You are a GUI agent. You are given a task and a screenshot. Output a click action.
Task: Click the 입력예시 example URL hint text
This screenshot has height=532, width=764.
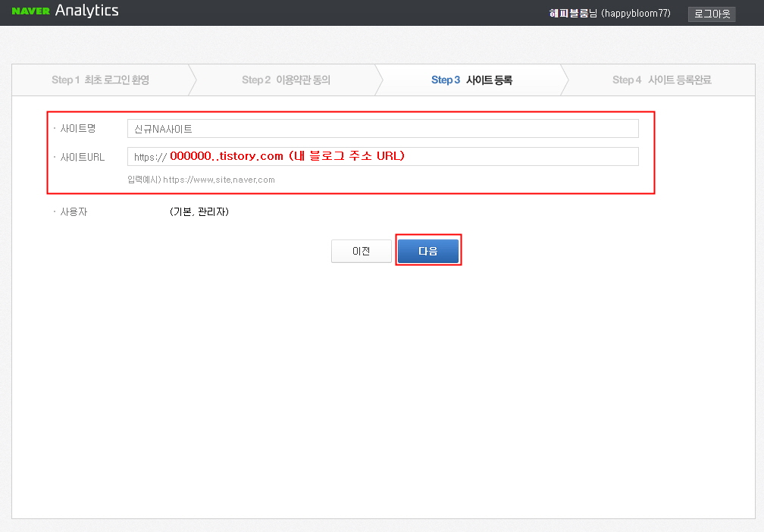click(201, 180)
